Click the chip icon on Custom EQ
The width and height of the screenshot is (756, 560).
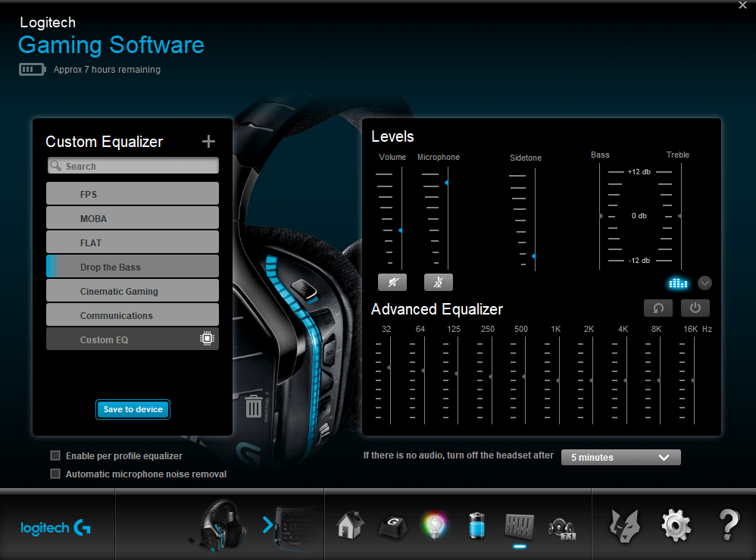click(207, 339)
